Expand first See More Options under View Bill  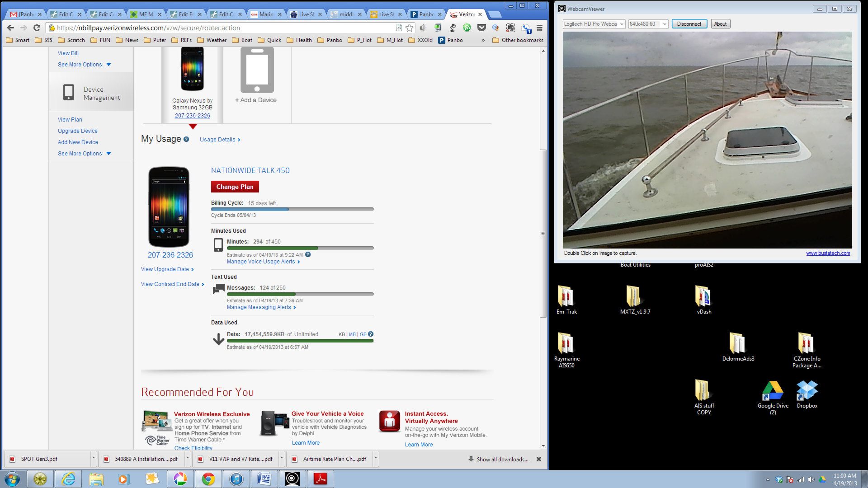click(85, 65)
